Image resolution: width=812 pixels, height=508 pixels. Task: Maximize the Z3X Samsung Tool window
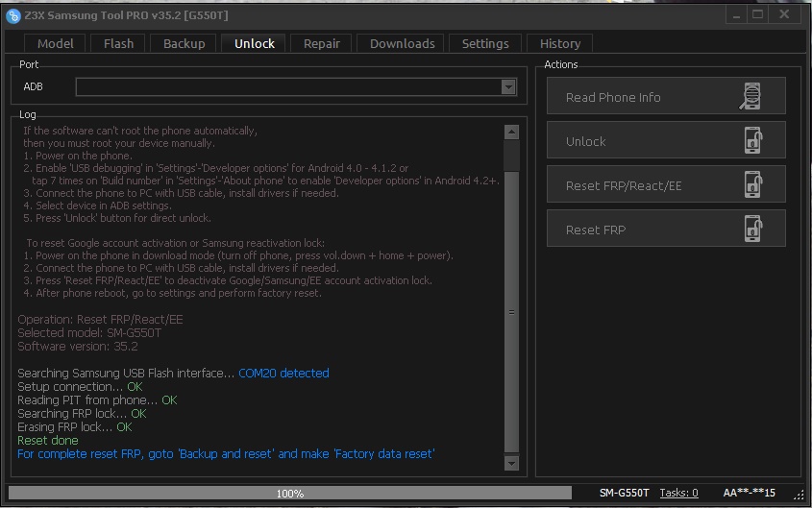(x=758, y=15)
